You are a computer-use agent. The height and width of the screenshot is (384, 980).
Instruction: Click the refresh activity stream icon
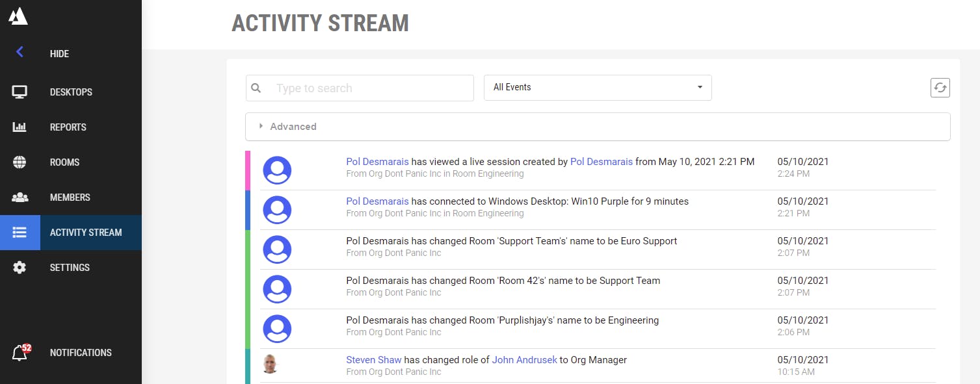(x=940, y=88)
